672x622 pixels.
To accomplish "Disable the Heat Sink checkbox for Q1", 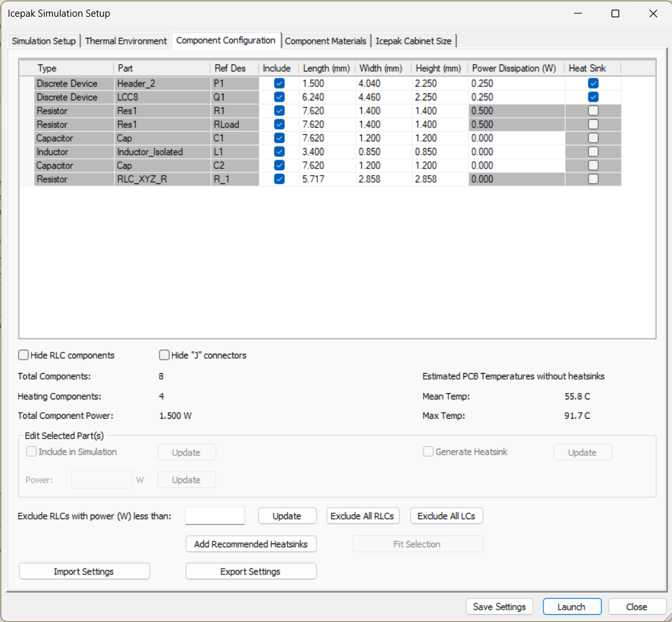I will [592, 96].
